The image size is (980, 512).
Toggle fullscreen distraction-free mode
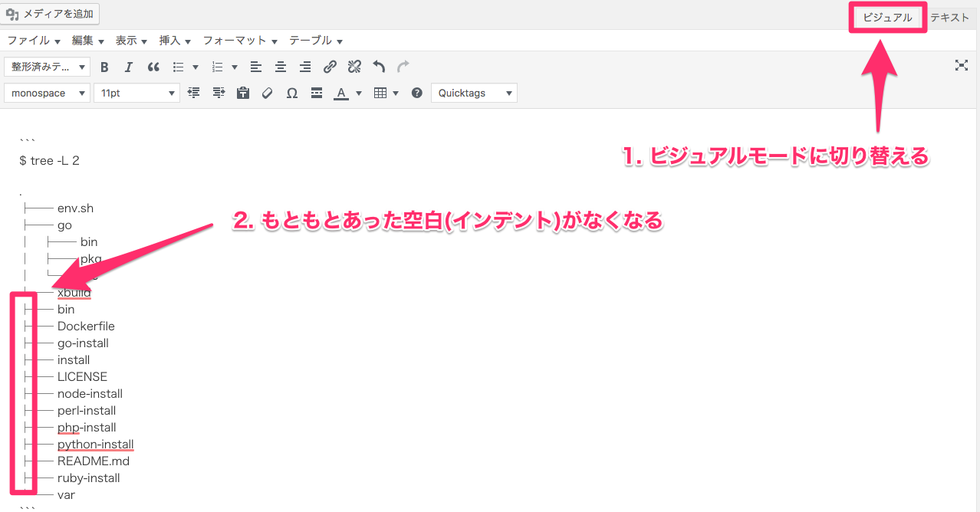click(x=961, y=65)
